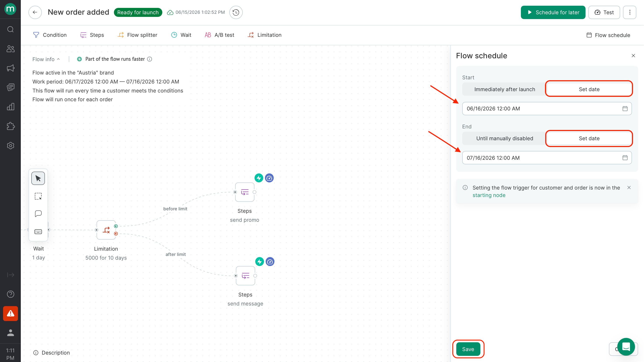The width and height of the screenshot is (644, 362).
Task: Click the app logo at top
Action: coord(10,9)
